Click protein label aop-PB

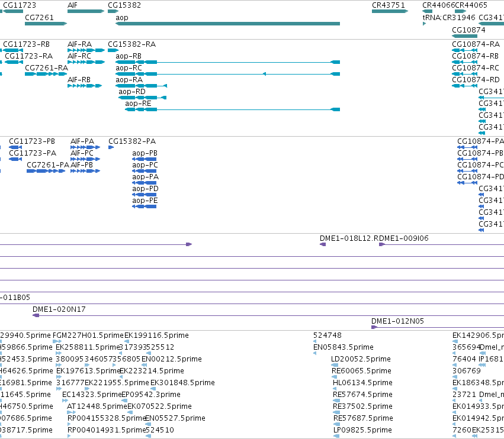[145, 153]
